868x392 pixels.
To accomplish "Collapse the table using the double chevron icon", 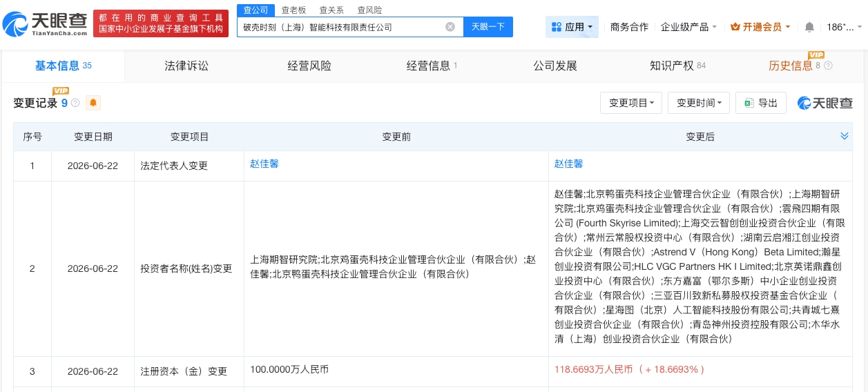I will point(844,136).
